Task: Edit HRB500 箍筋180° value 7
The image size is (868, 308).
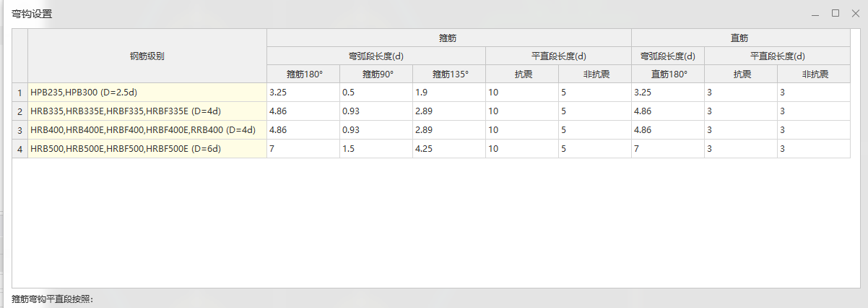Action: coord(303,149)
